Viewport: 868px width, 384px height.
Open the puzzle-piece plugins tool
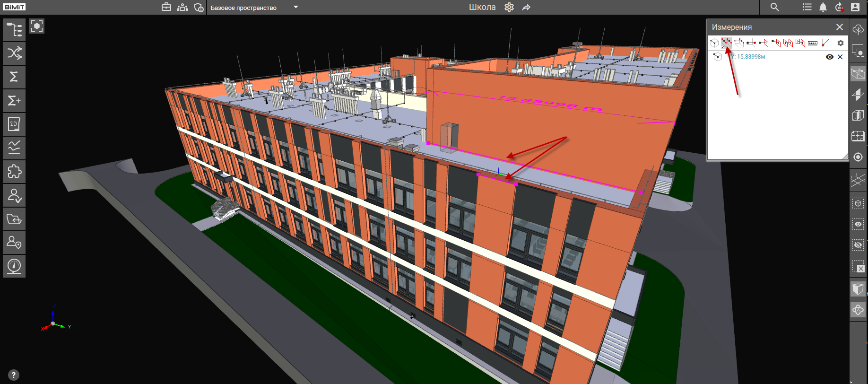[x=14, y=171]
